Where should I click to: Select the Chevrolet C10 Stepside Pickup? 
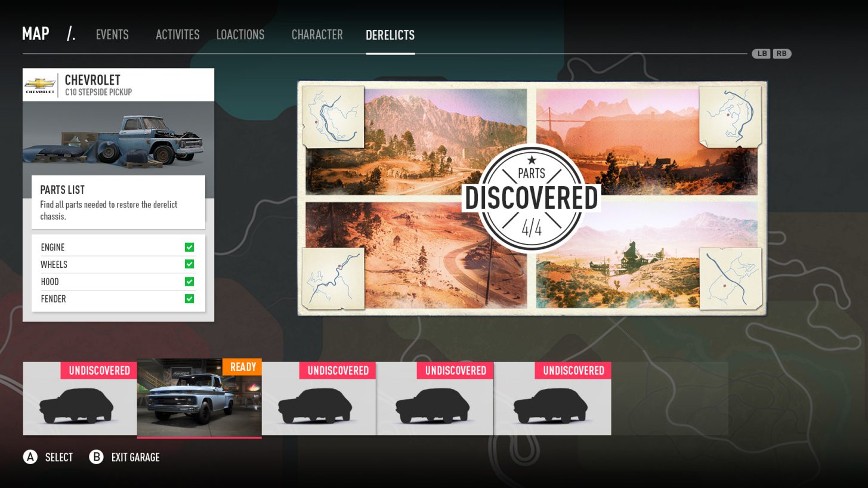pos(199,398)
